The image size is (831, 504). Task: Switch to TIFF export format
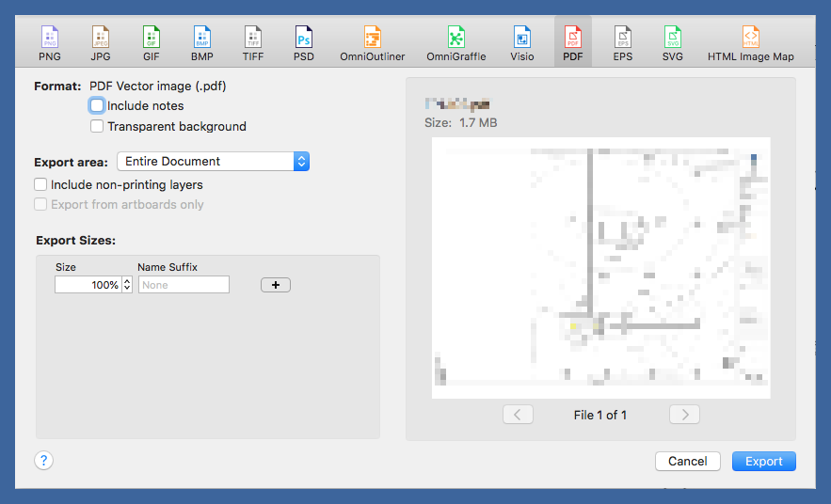(x=252, y=42)
